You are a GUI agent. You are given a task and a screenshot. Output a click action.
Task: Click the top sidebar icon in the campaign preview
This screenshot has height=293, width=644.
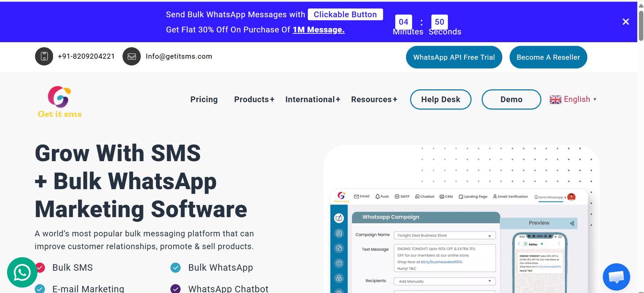[339, 218]
